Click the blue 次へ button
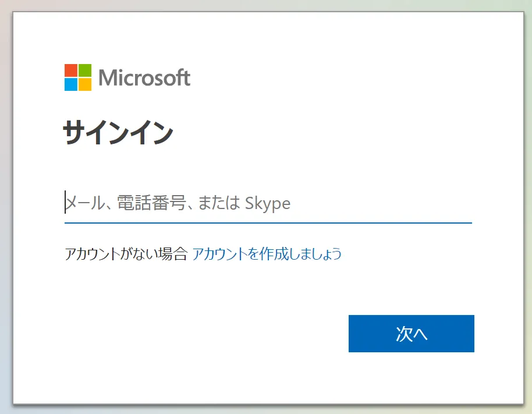Image resolution: width=532 pixels, height=414 pixels. (x=411, y=334)
